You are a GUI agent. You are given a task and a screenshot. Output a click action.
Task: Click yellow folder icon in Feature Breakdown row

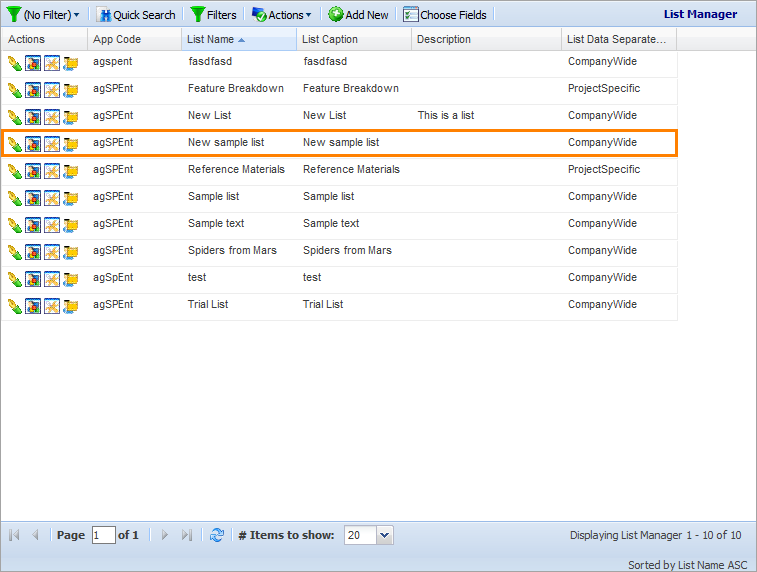[x=70, y=90]
